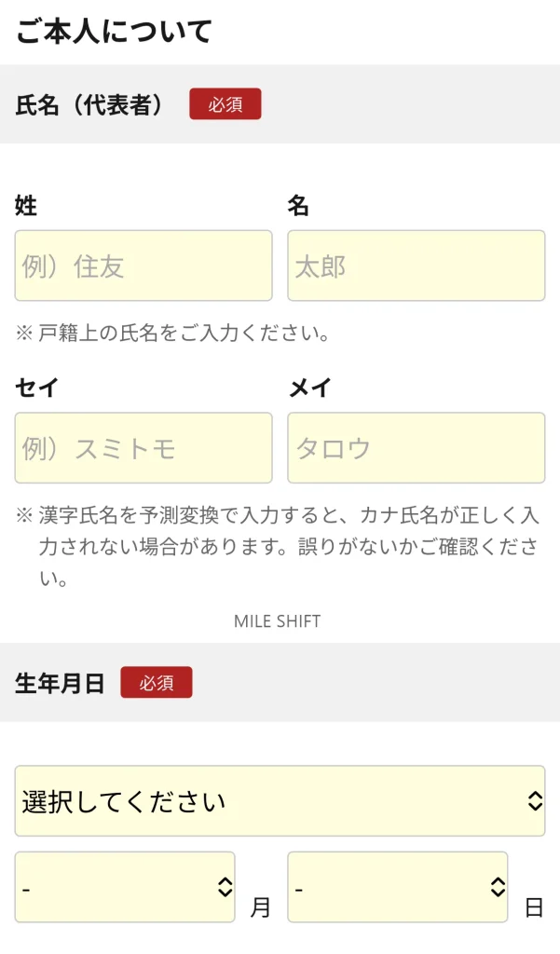Click the 氏名（代表者） section title

(89, 105)
